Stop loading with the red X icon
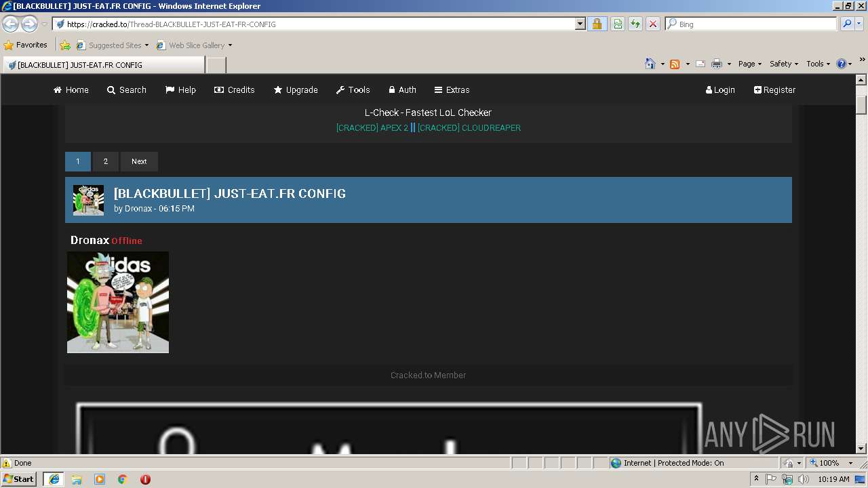The image size is (868, 488). pyautogui.click(x=652, y=24)
